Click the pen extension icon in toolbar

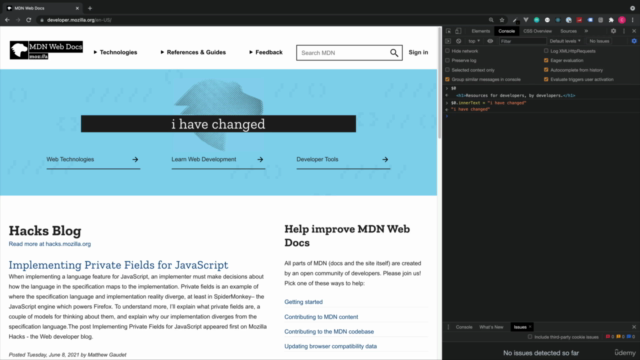tap(515, 20)
